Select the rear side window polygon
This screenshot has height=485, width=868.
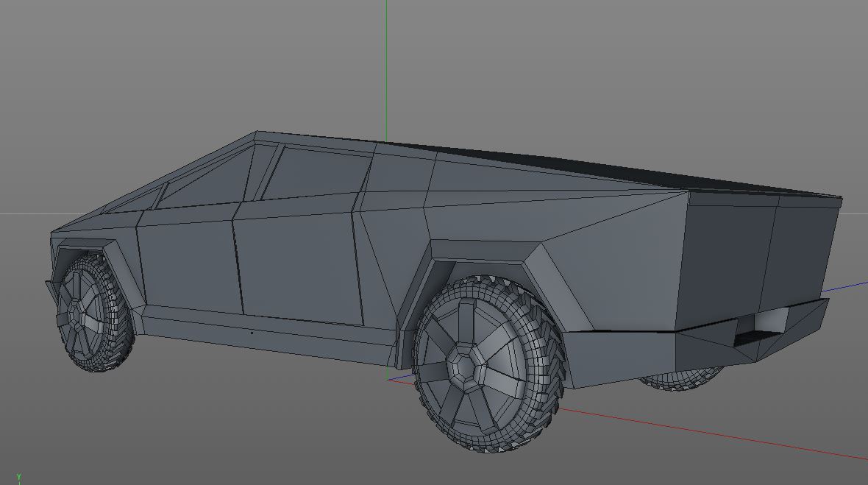[316, 171]
